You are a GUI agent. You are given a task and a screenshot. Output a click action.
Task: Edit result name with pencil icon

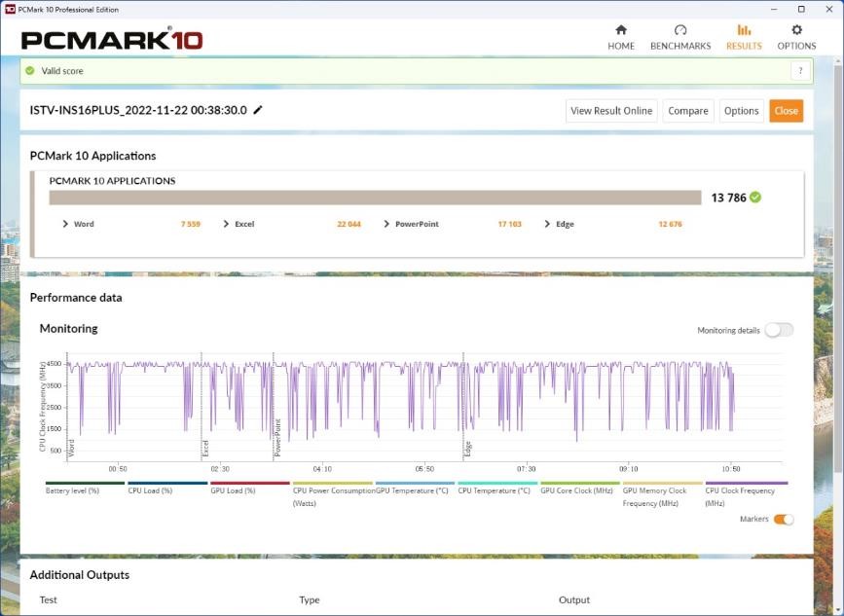[258, 110]
